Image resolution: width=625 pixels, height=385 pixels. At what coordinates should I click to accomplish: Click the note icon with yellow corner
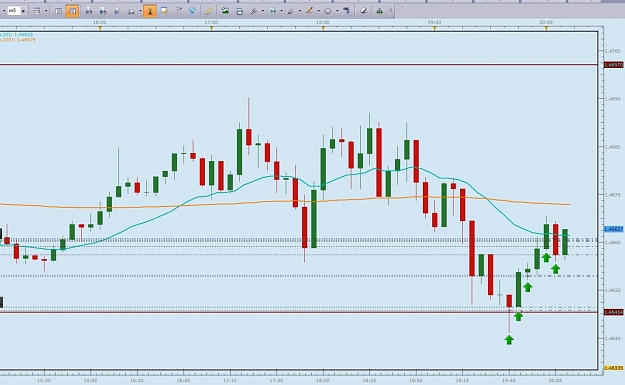164,11
